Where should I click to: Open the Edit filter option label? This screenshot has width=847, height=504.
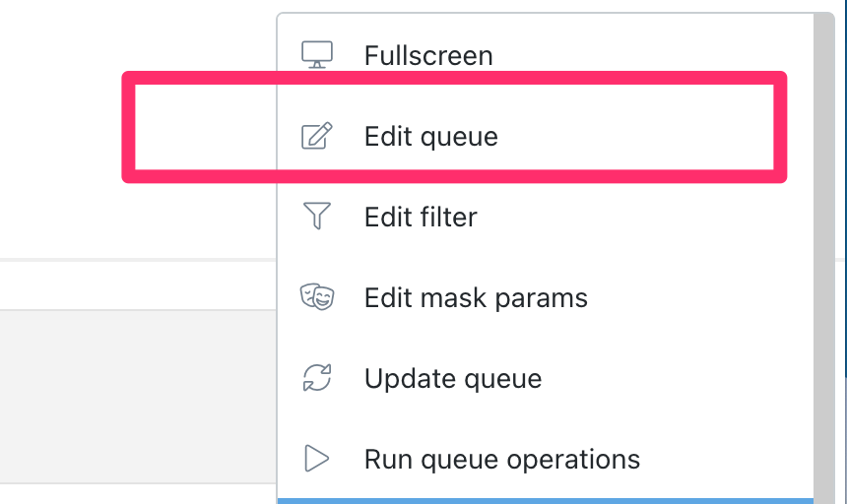pyautogui.click(x=421, y=217)
